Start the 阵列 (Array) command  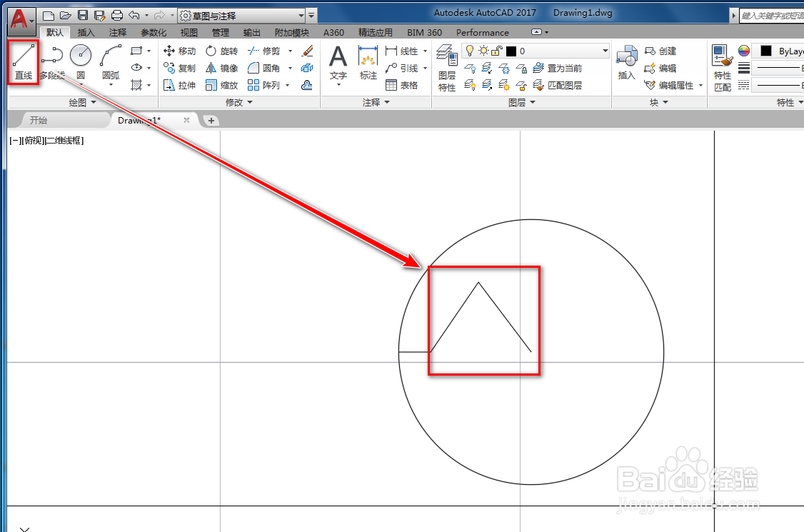coord(263,85)
